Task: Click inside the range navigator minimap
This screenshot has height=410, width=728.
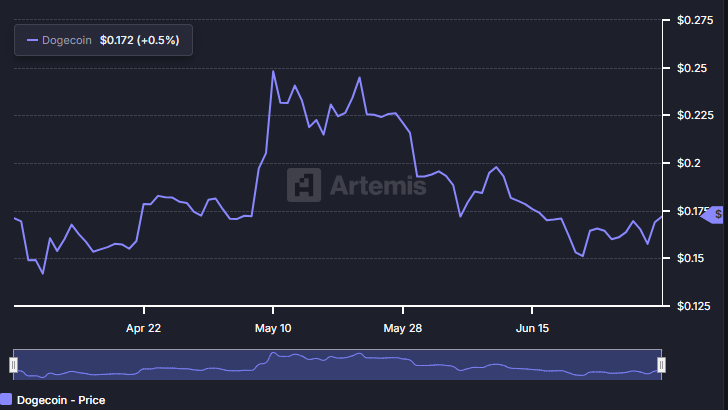Action: [x=337, y=364]
